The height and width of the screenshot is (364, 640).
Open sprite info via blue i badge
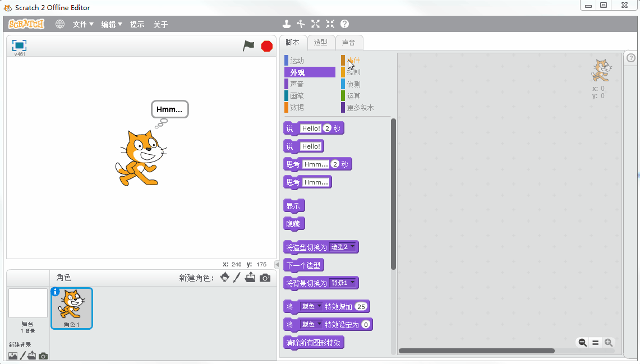pos(55,292)
